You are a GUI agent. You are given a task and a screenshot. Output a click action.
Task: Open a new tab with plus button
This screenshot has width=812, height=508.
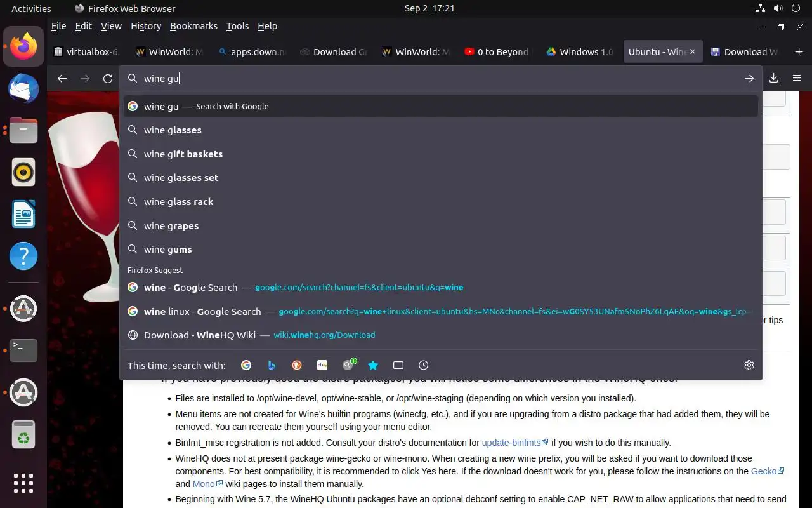pyautogui.click(x=799, y=52)
